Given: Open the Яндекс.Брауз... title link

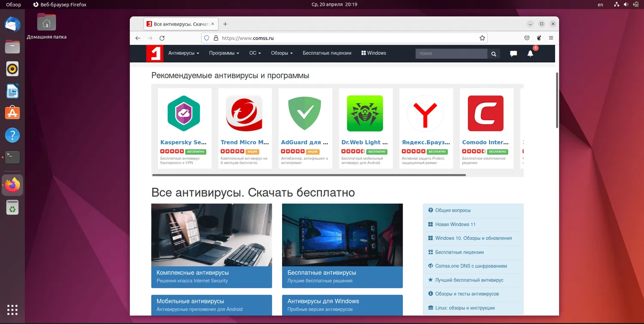Looking at the screenshot, I should (426, 142).
